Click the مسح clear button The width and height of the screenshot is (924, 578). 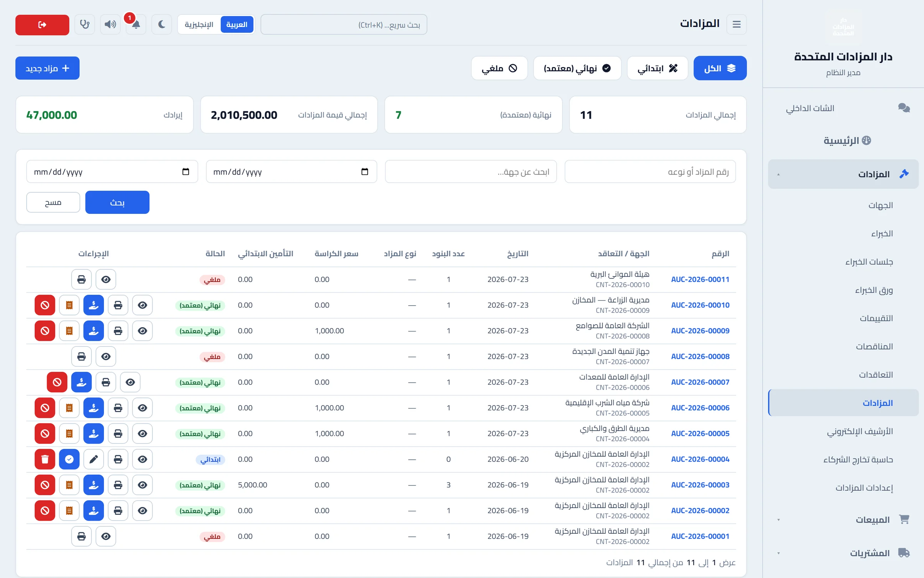(x=53, y=202)
